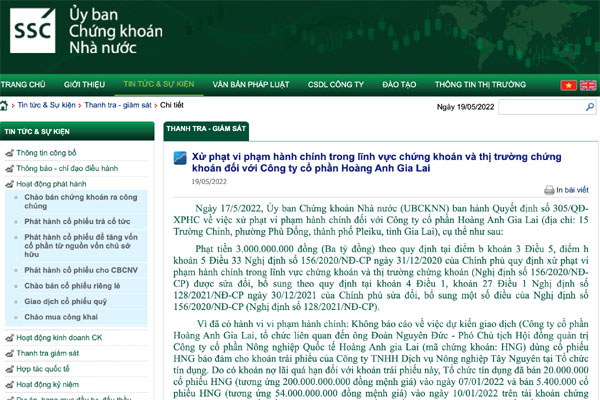Collapse the Hoạt động phát hành section
This screenshot has width=600, height=400.
point(8,185)
